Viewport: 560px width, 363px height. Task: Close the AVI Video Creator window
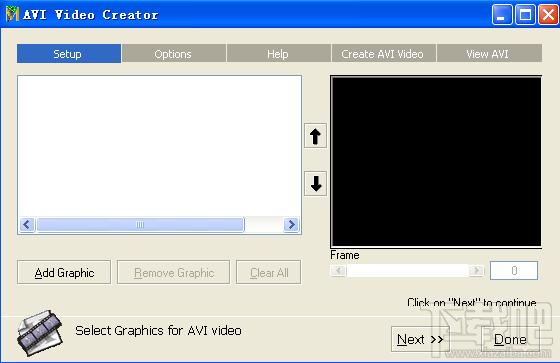pos(548,15)
